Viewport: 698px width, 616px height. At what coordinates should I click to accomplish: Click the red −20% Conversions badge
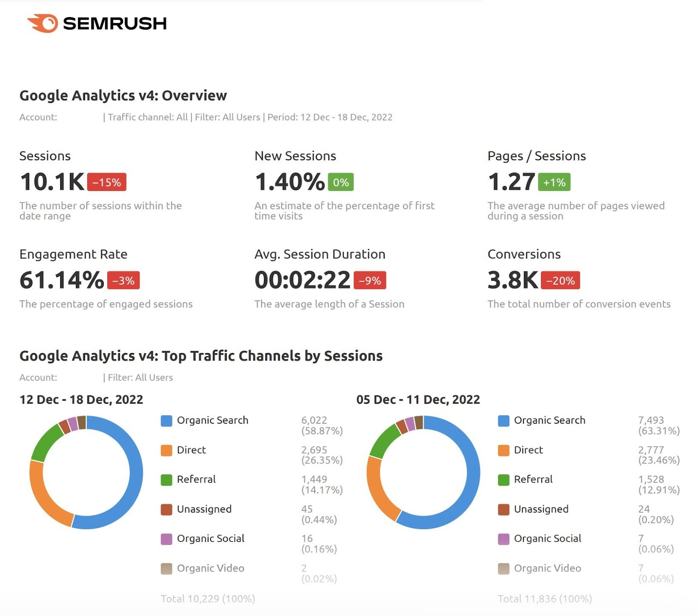click(561, 281)
